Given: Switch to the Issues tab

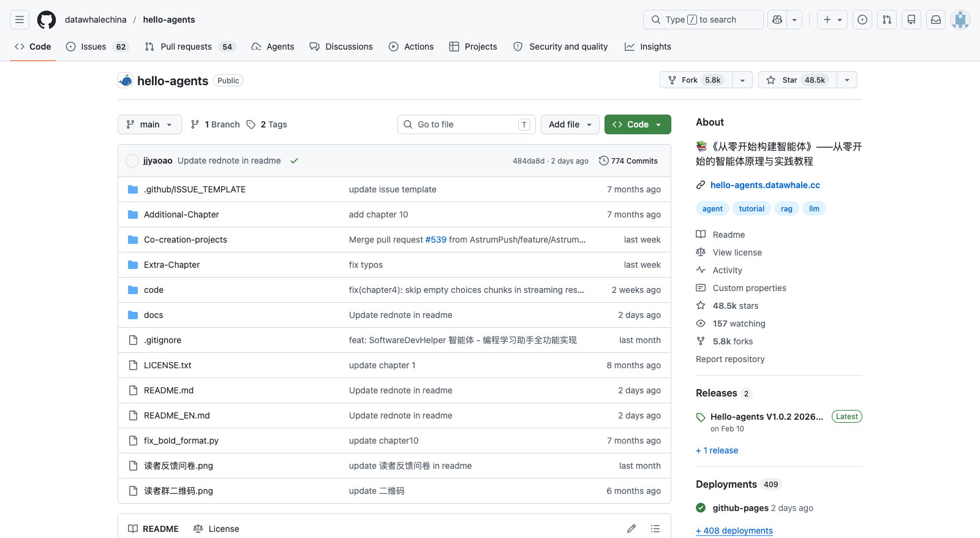Looking at the screenshot, I should (97, 47).
